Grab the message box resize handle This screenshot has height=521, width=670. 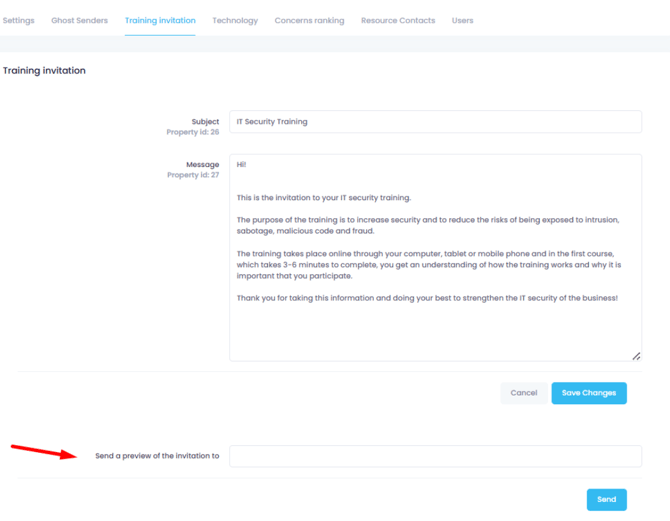(636, 356)
